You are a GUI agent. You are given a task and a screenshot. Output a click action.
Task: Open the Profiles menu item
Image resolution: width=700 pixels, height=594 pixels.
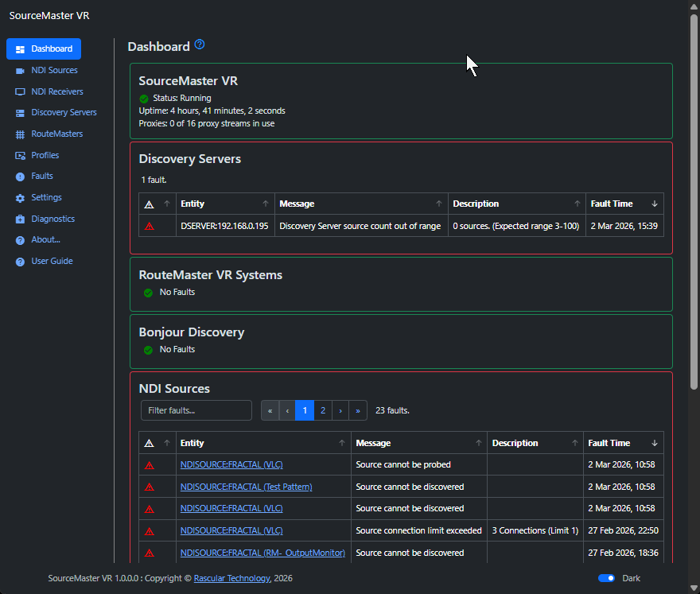pos(45,155)
